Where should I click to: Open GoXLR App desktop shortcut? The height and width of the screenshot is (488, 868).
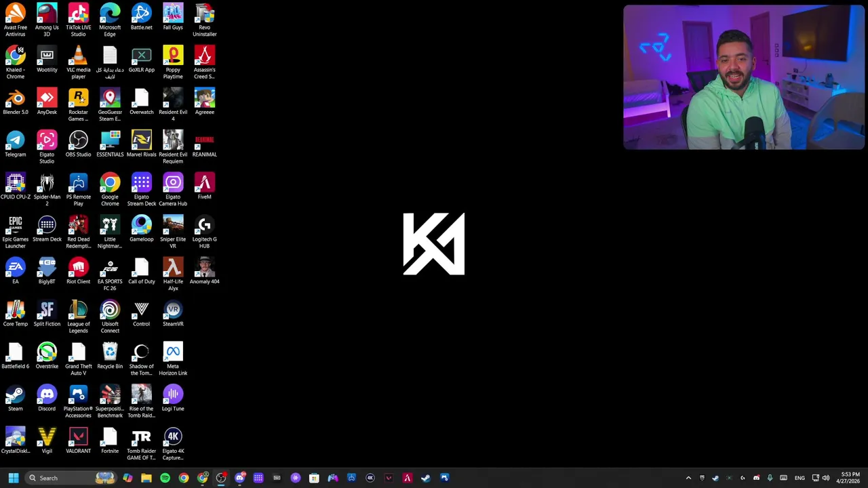coord(141,60)
